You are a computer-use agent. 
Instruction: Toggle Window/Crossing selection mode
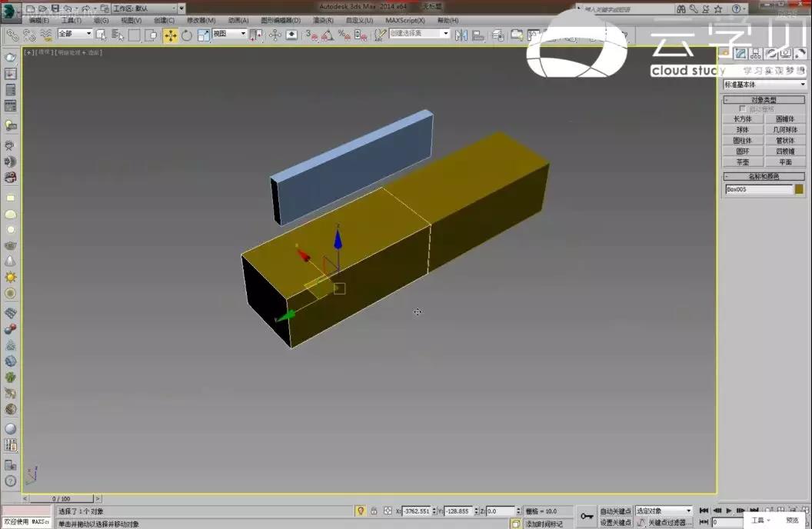click(151, 35)
